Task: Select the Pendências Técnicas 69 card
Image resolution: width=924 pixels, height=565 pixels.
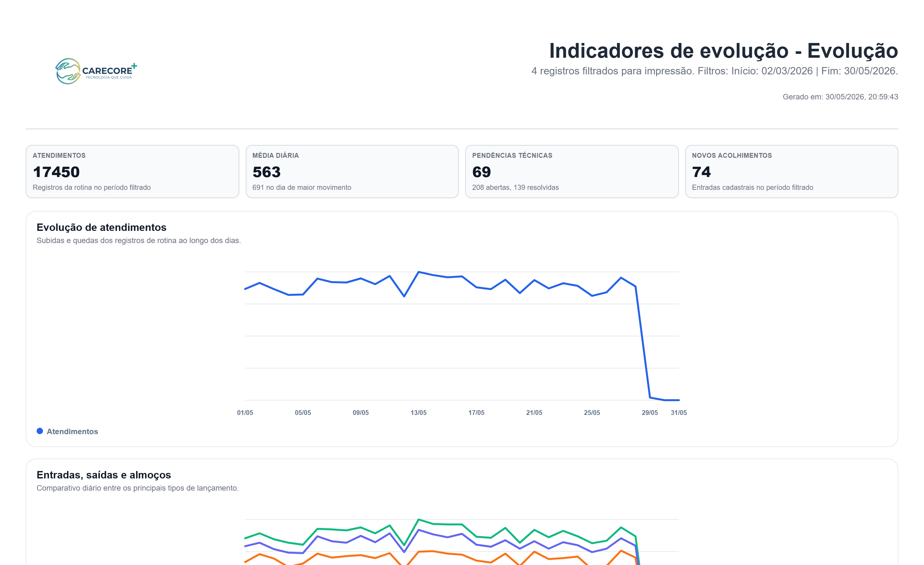Action: (572, 172)
